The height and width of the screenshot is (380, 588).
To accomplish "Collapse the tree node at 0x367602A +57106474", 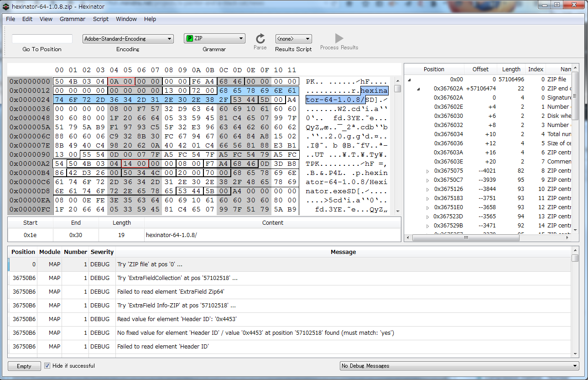I will point(418,89).
